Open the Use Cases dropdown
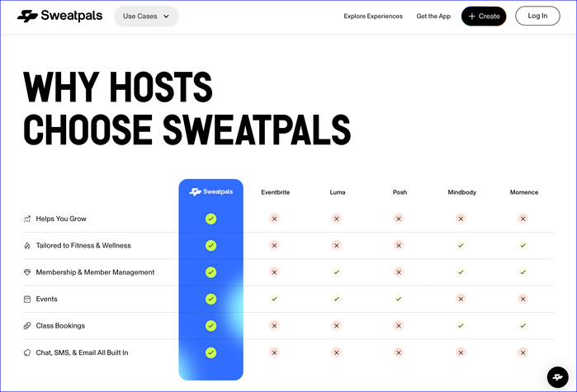This screenshot has width=577, height=392. point(145,16)
